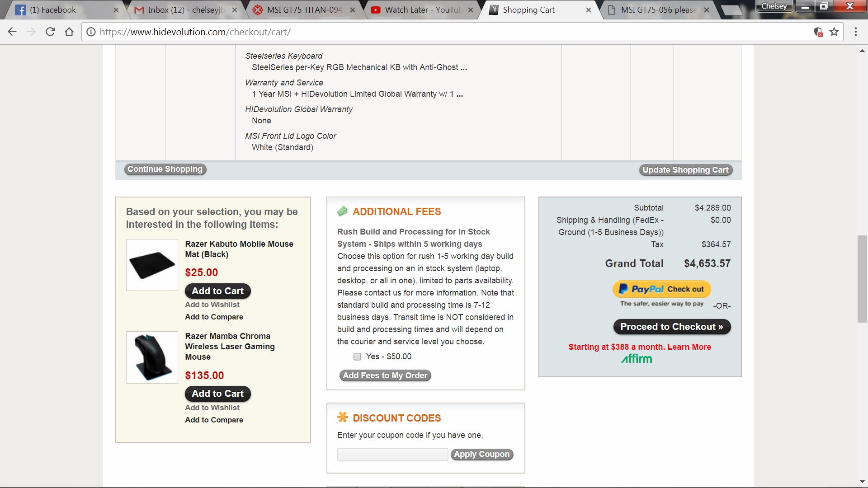The height and width of the screenshot is (488, 868).
Task: Reload the current page
Action: coord(50,32)
